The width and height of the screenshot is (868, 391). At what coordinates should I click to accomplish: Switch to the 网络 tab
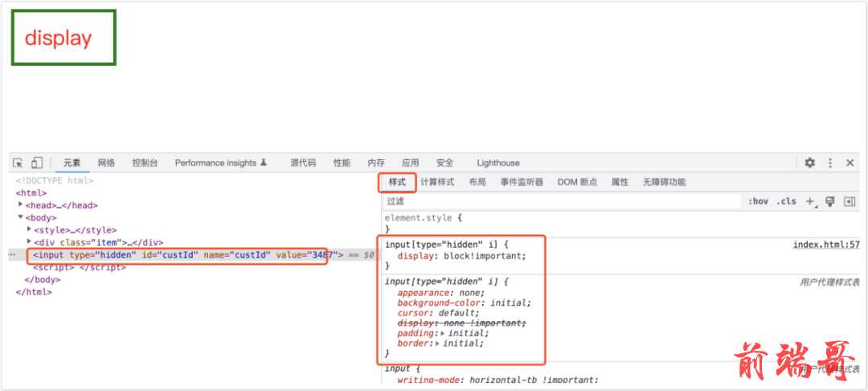click(106, 163)
